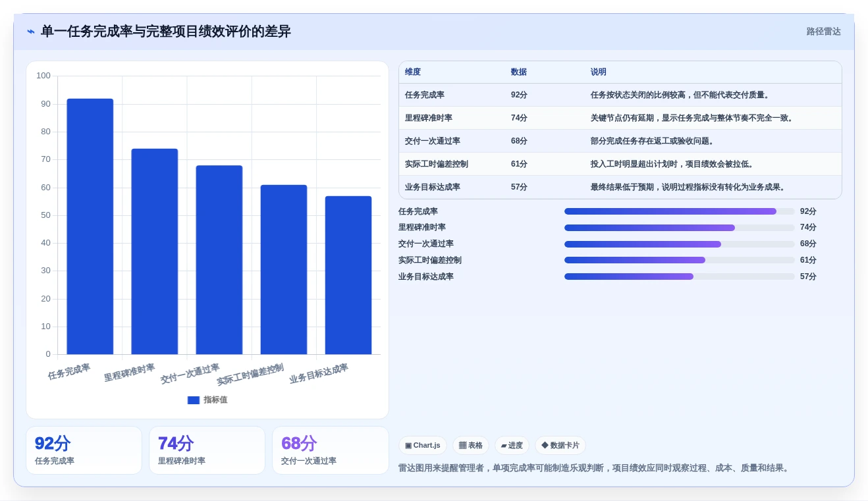Click the 路径雷达 label in header

tap(823, 32)
